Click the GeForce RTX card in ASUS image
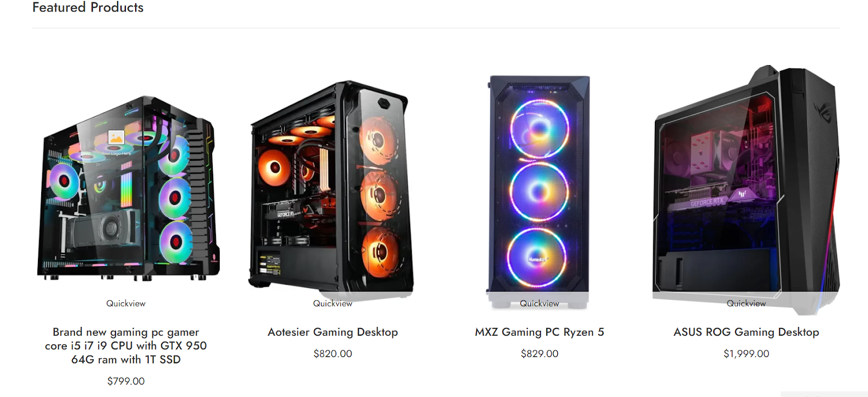The height and width of the screenshot is (397, 868). [x=711, y=200]
